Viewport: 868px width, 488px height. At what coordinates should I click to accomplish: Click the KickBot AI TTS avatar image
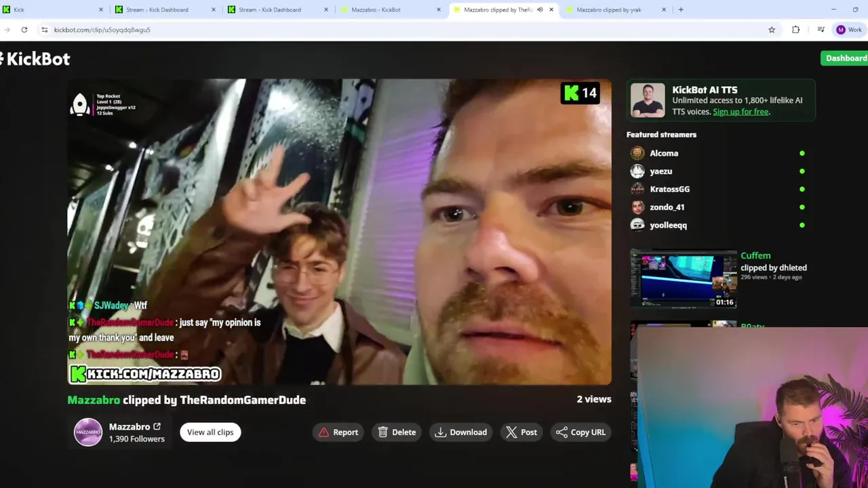tap(648, 100)
